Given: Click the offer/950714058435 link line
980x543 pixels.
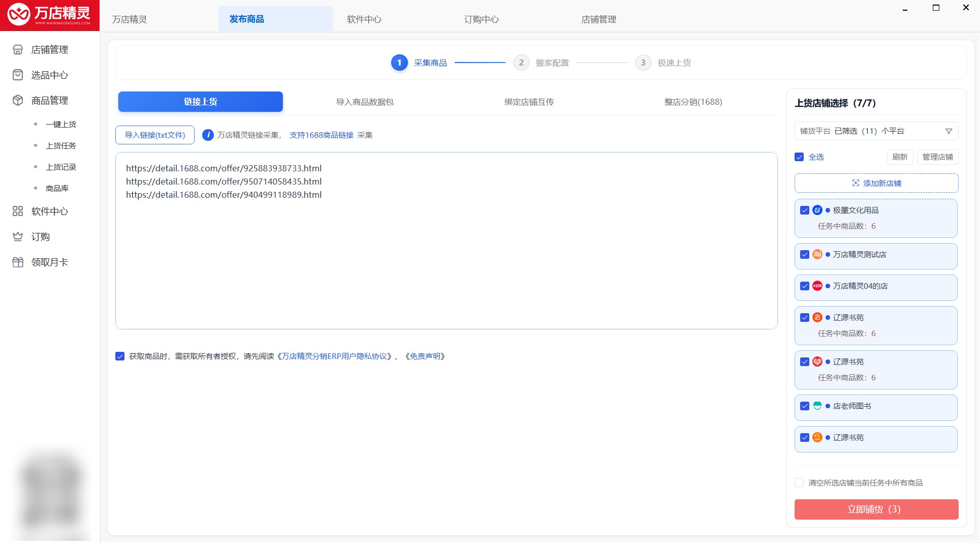Looking at the screenshot, I should 224,182.
